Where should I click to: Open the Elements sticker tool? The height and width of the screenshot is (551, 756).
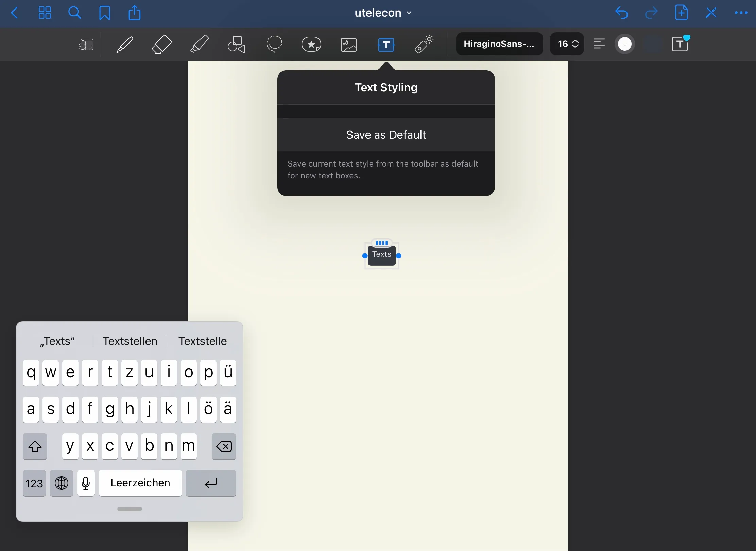click(311, 45)
